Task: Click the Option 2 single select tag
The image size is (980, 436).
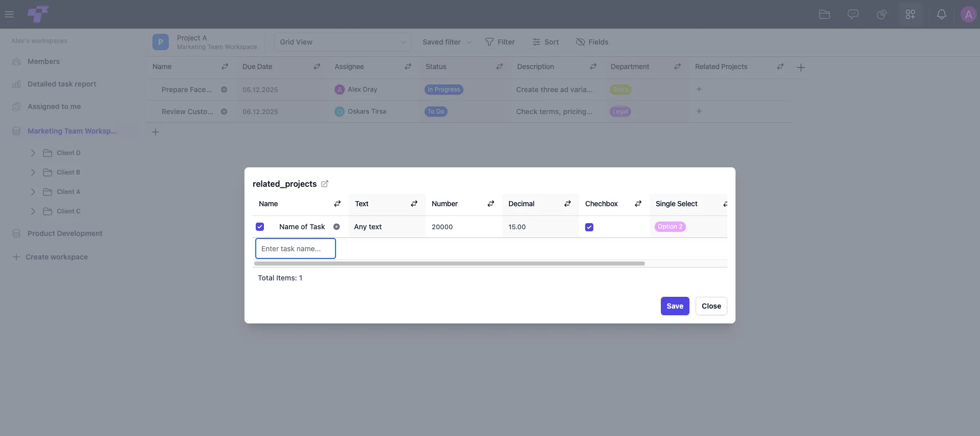Action: (x=670, y=227)
